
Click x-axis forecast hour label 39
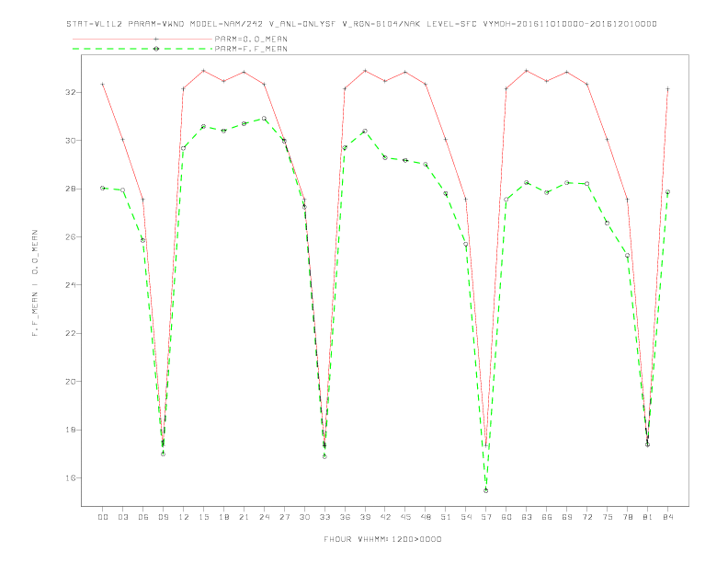coord(366,517)
